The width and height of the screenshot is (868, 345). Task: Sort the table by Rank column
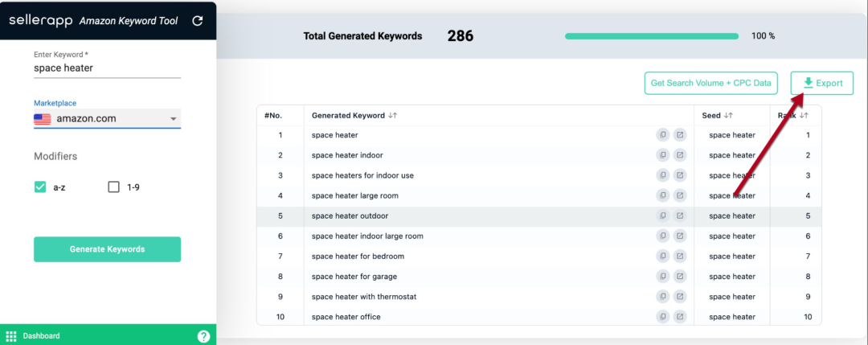804,116
